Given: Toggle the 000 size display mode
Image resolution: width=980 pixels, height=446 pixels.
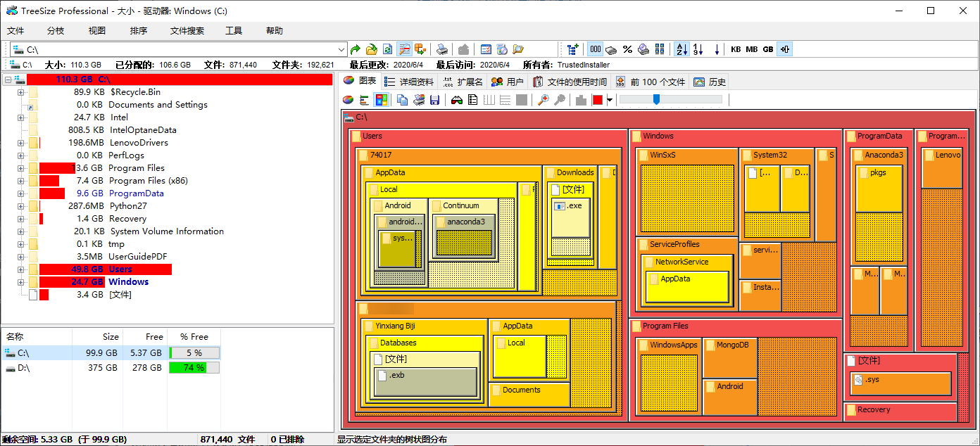Looking at the screenshot, I should coord(595,49).
